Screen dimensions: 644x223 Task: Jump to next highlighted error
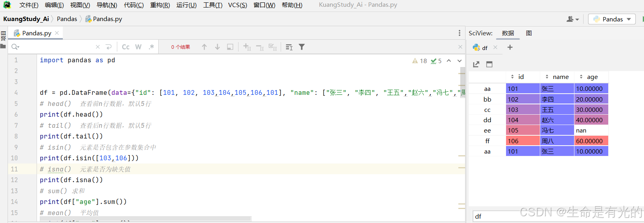(x=460, y=61)
